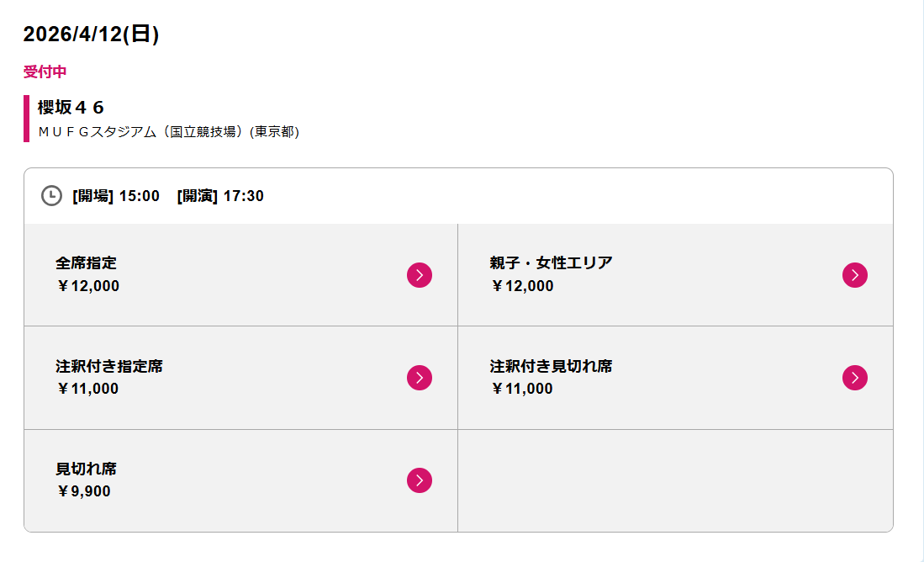Click the 開演 17:30 start time
Screen dimensions: 924x562
[220, 196]
